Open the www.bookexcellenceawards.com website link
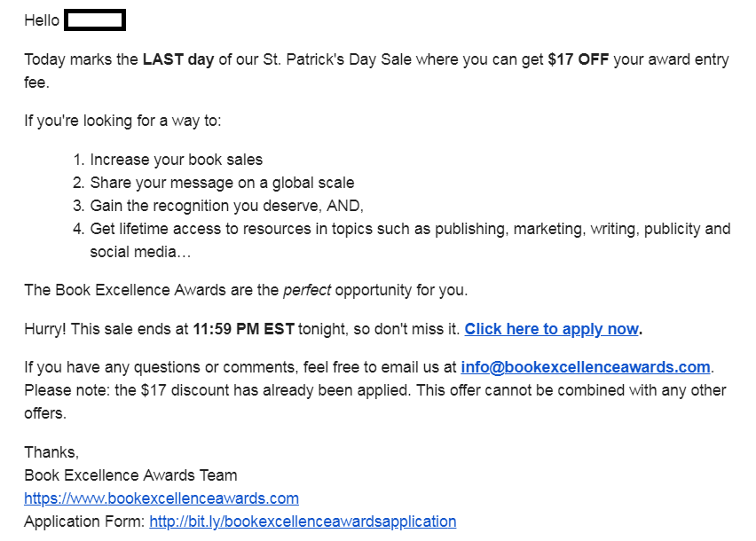This screenshot has height=541, width=756. [x=161, y=498]
